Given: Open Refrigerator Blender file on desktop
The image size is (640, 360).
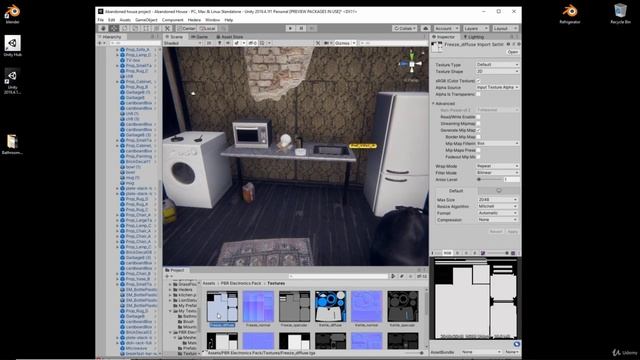Looking at the screenshot, I should (570, 13).
